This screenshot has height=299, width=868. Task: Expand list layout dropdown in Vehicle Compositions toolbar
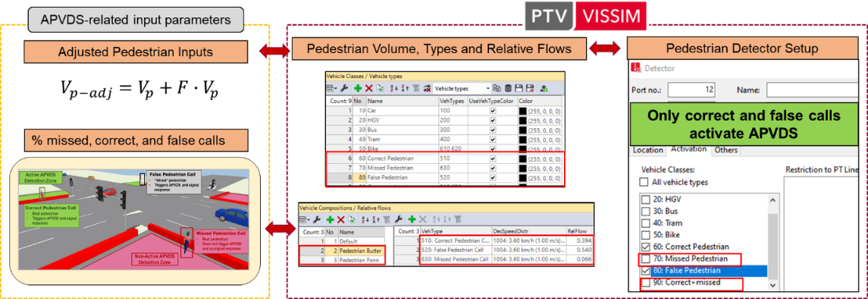tap(304, 220)
